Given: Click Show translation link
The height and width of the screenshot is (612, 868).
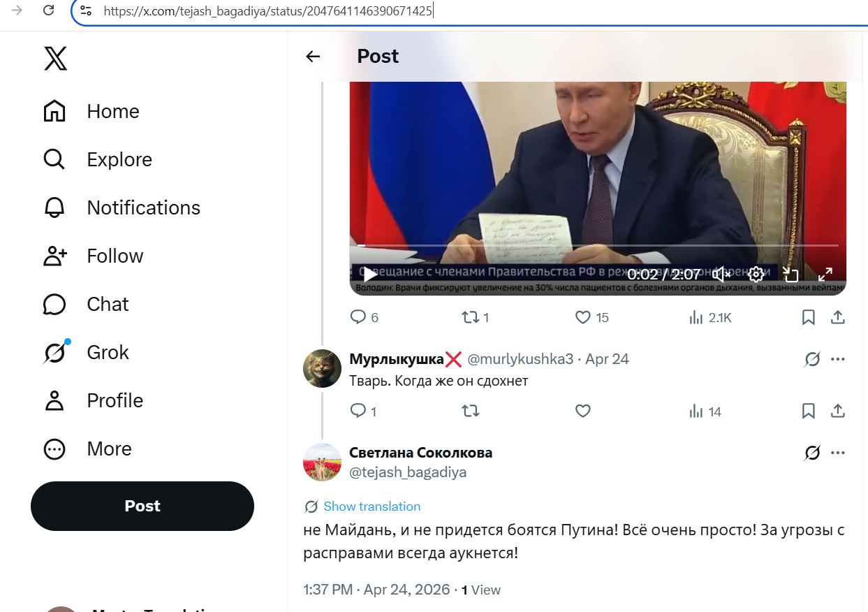Looking at the screenshot, I should click(372, 507).
